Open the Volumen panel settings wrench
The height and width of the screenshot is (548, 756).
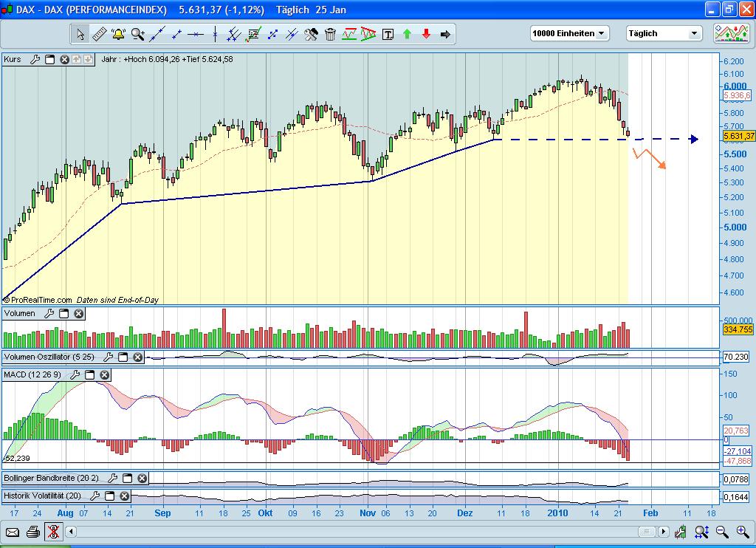tap(49, 313)
